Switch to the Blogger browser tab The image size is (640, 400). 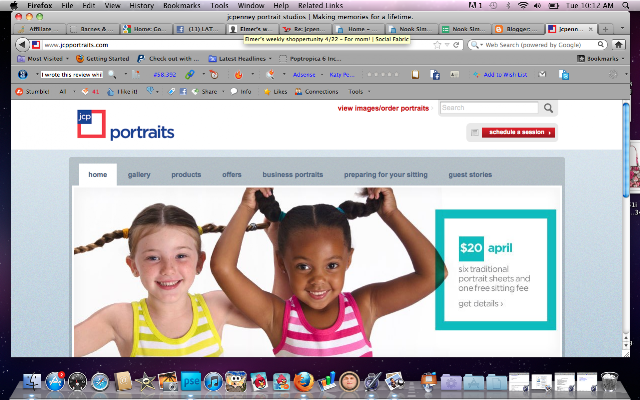pyautogui.click(x=518, y=29)
